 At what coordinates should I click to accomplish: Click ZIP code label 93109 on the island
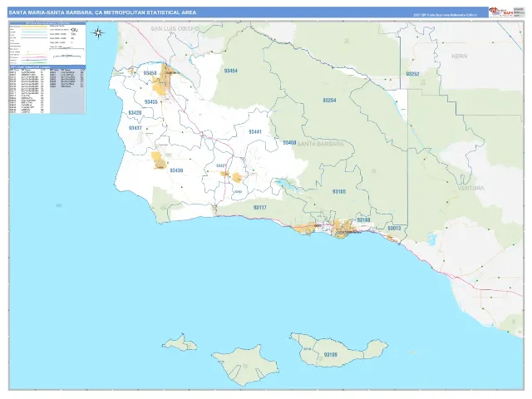pos(331,355)
